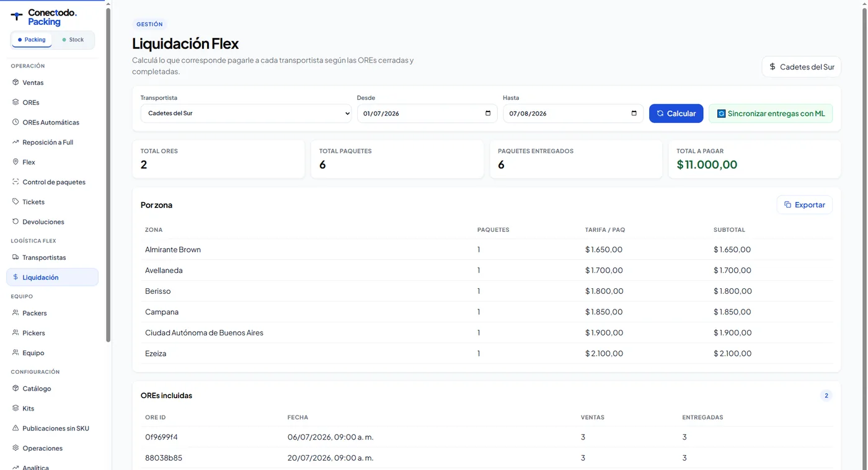
Task: Open the Hasta date calendar picker icon
Action: [634, 113]
